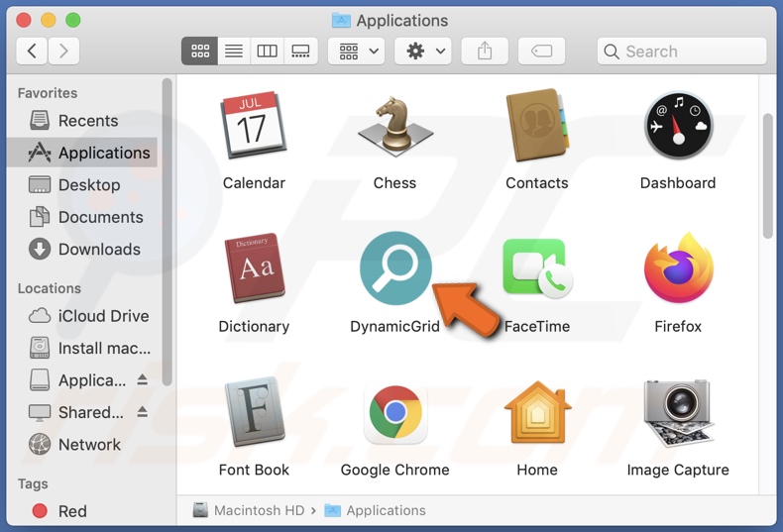This screenshot has height=532, width=783.
Task: Go forward with the right chevron button
Action: 63,51
